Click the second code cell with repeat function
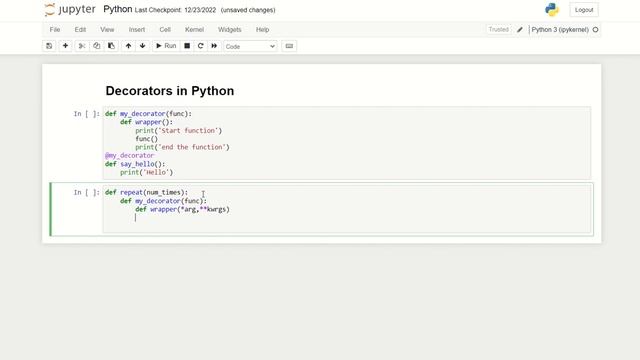Screen dimensions: 640x360 click(347, 209)
